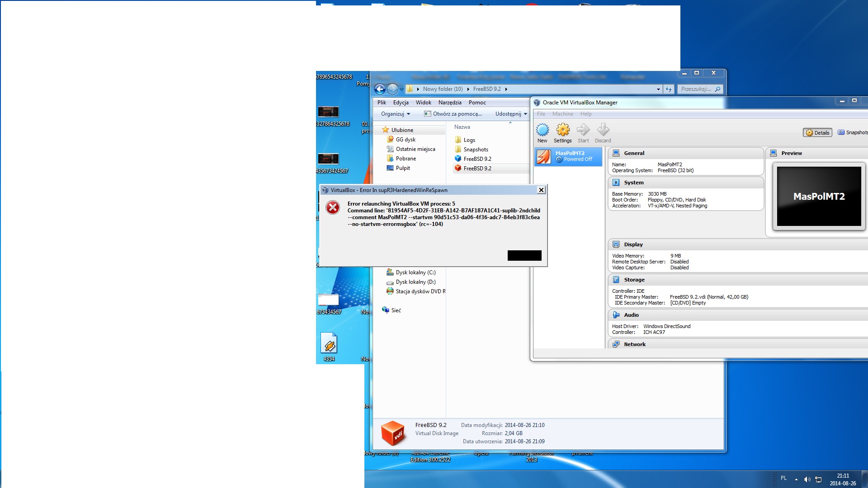Open the Widok menu
This screenshot has height=488, width=868.
pos(424,103)
